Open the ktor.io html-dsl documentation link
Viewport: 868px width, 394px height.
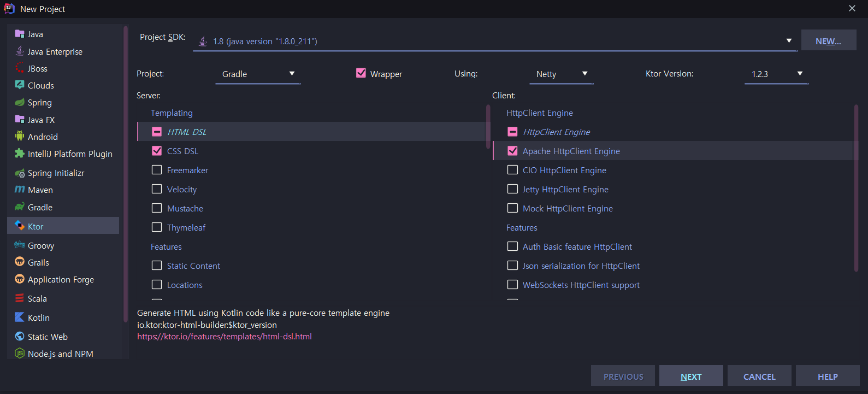(x=225, y=337)
